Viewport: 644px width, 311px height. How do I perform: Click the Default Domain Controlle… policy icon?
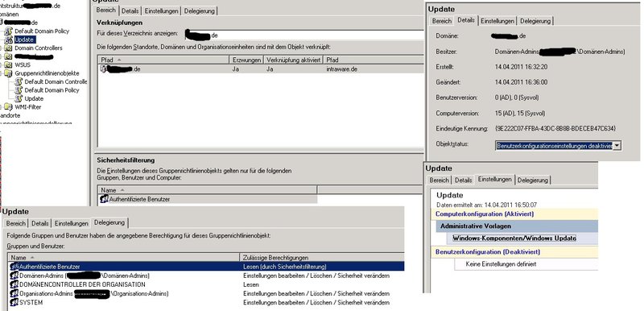pos(19,81)
